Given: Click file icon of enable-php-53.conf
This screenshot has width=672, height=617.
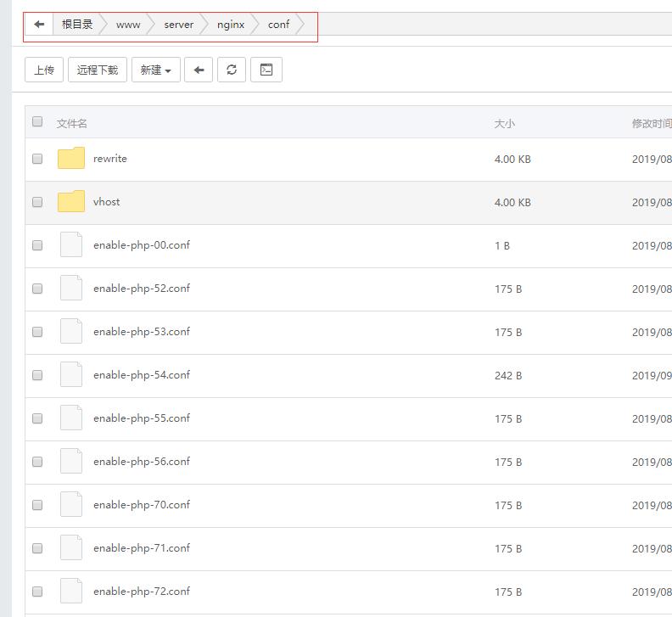Looking at the screenshot, I should (71, 332).
